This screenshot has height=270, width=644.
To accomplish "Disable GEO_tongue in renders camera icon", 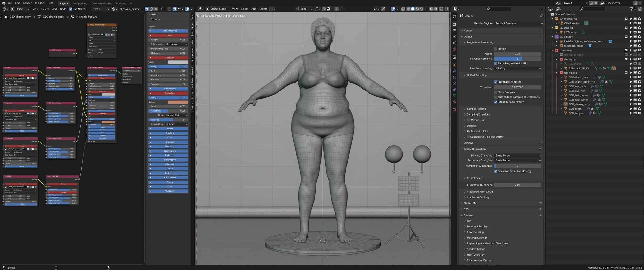I will coord(639,113).
